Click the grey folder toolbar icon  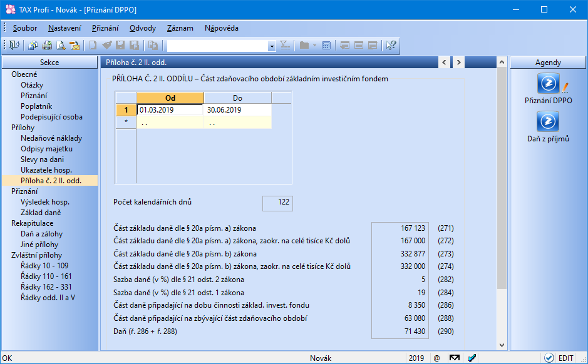tap(304, 46)
